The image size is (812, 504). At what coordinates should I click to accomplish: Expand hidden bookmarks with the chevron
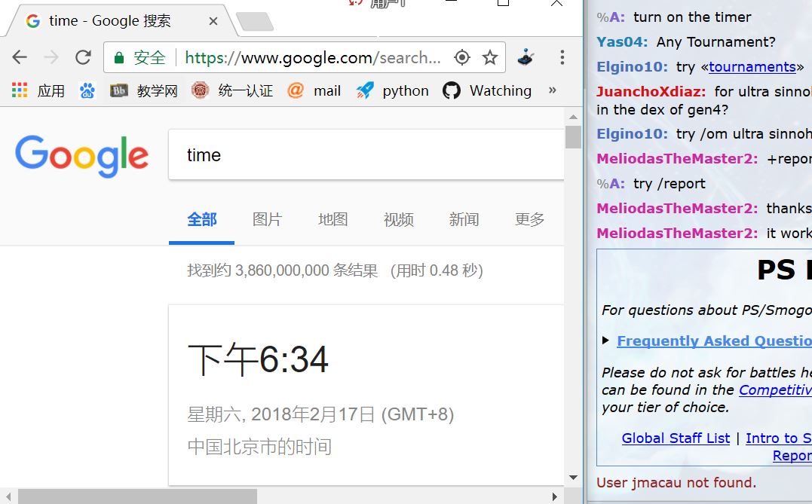553,90
